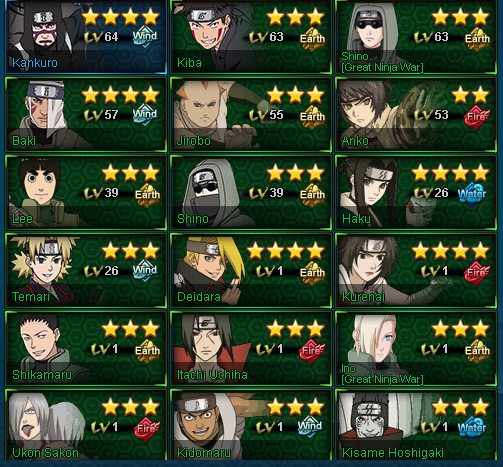Click the Kankuro name label
503x467 pixels.
pos(35,63)
